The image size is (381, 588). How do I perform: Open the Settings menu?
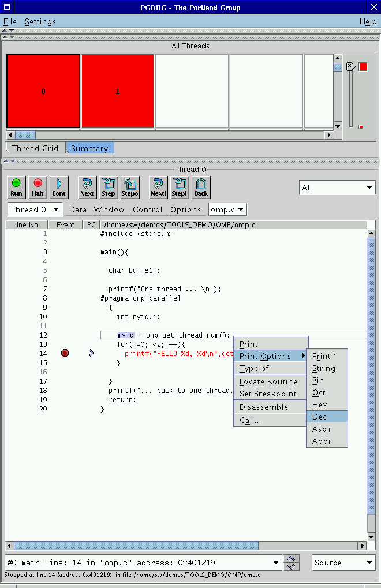[40, 21]
